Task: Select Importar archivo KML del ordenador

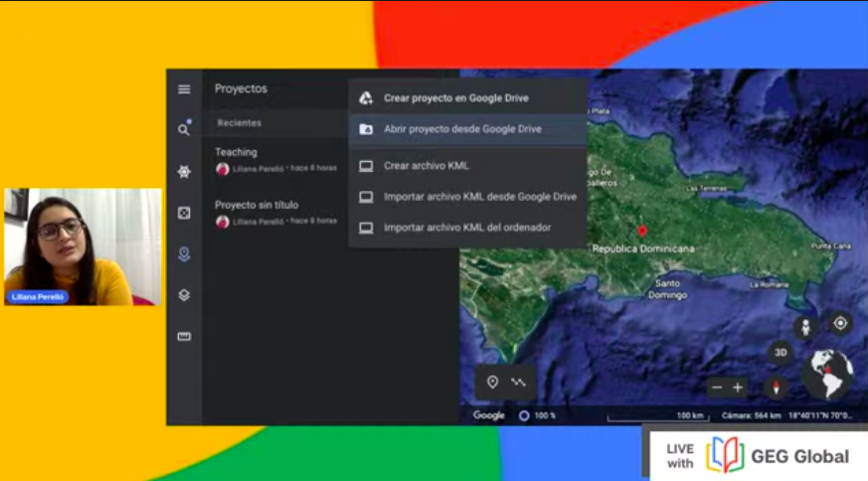Action: (x=468, y=228)
